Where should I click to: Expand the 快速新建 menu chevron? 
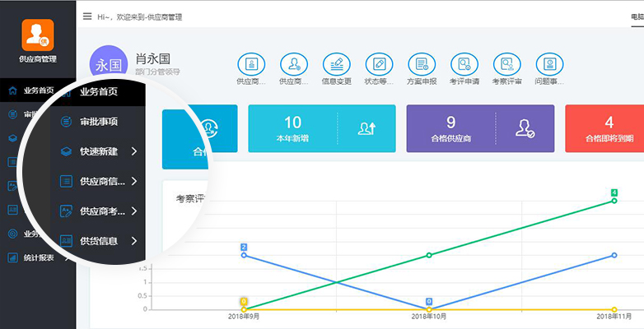pyautogui.click(x=134, y=151)
